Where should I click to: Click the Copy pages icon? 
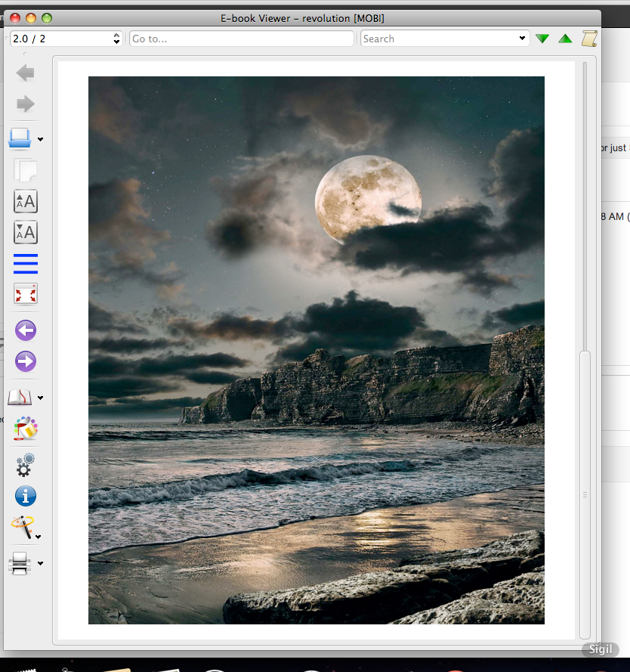pyautogui.click(x=25, y=170)
